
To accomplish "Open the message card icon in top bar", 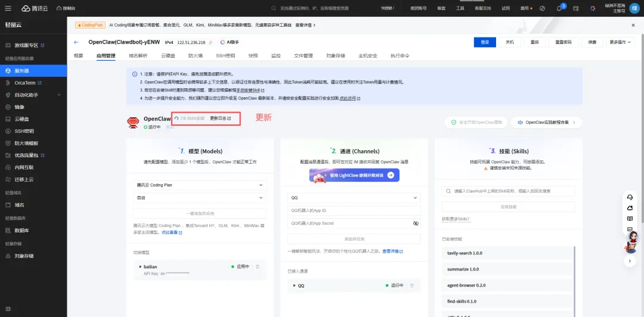I will coord(576,8).
